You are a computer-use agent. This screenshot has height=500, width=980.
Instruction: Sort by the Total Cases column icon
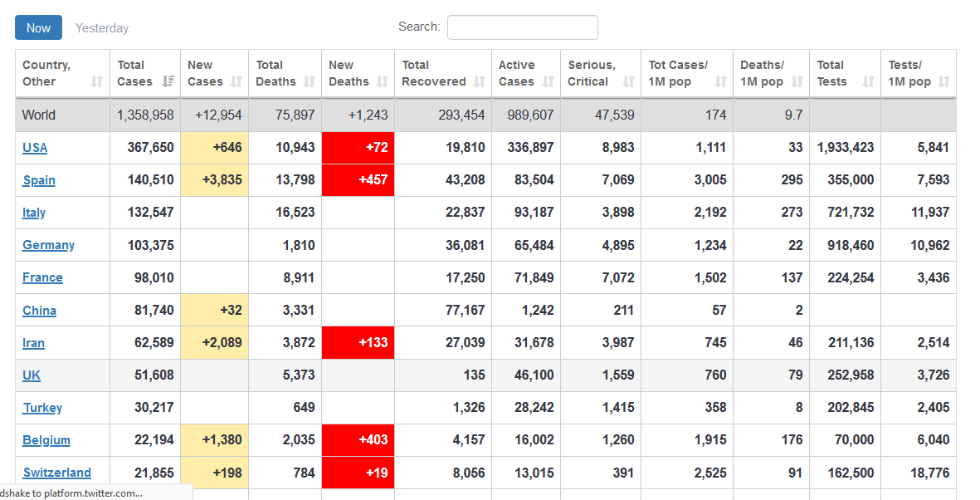(168, 81)
